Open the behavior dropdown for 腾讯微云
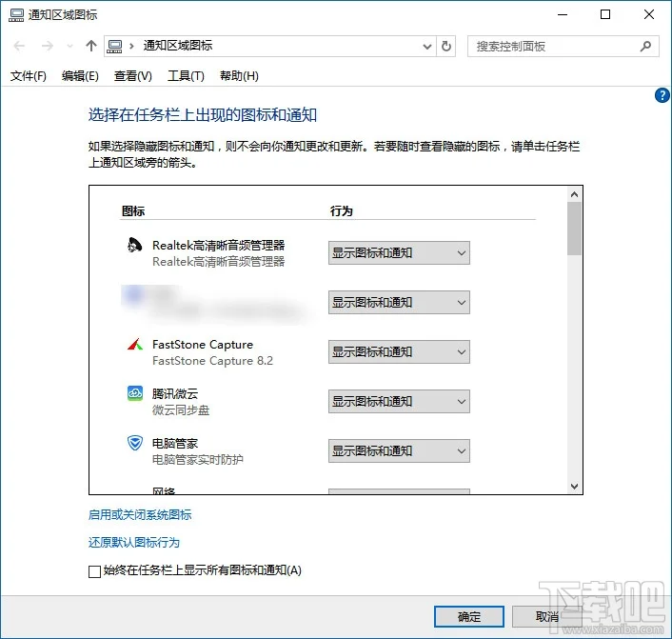The height and width of the screenshot is (639, 672). coord(399,402)
